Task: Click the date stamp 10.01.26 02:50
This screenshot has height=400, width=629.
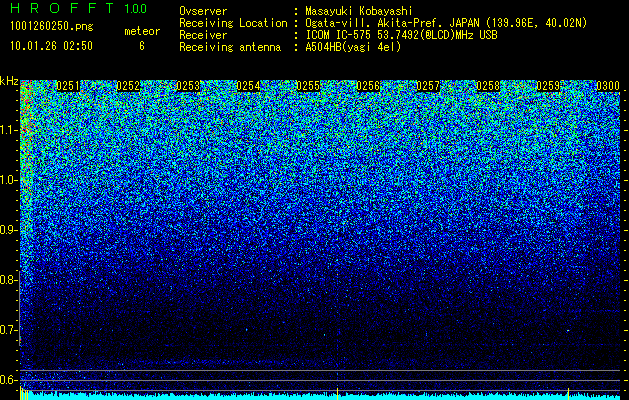Action: (x=51, y=46)
